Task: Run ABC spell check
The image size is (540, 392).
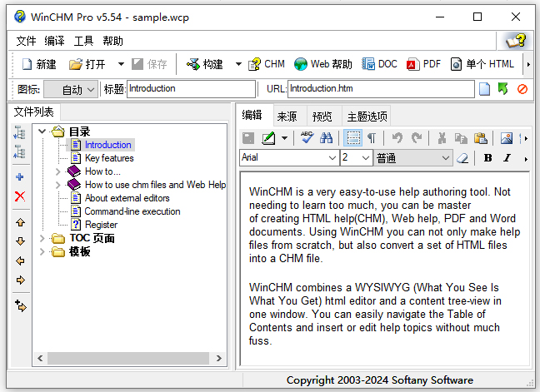Action: click(x=307, y=137)
